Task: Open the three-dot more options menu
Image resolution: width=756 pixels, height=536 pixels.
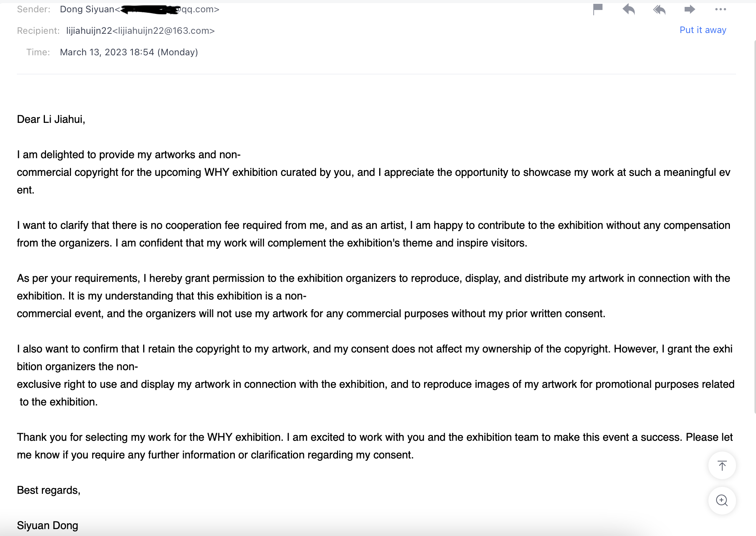Action: pos(720,9)
